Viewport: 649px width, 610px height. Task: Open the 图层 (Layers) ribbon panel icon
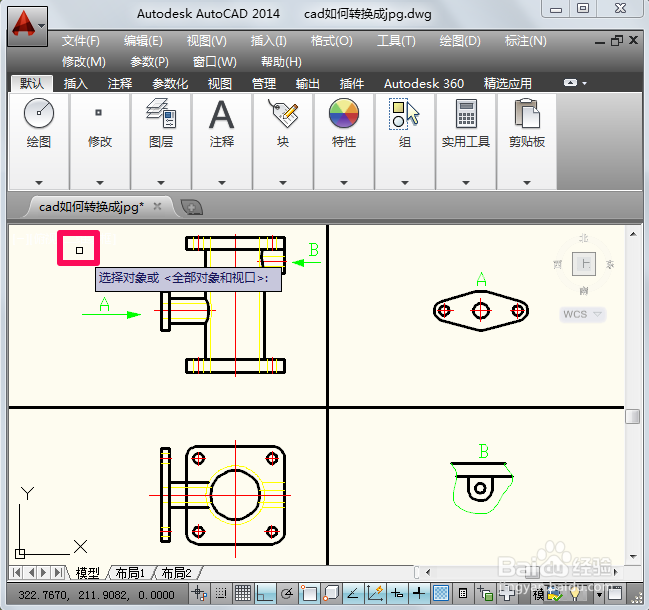click(x=161, y=113)
